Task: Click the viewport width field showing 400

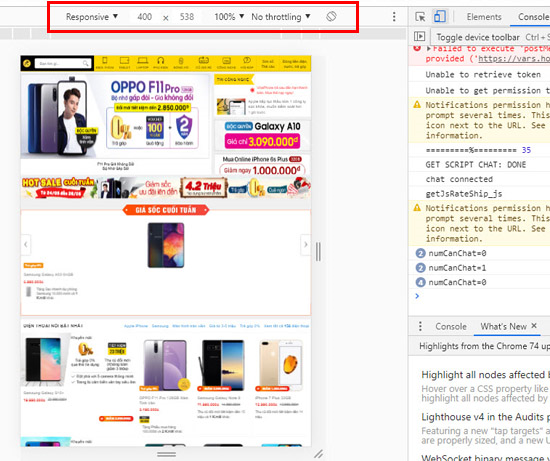Action: (x=145, y=16)
